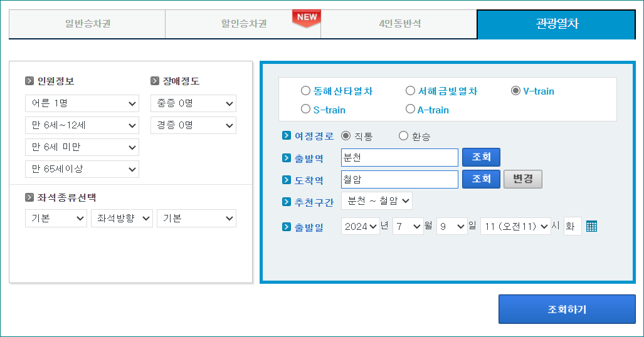Select the 서해금빛열차 radio option
644x337 pixels.
point(410,91)
